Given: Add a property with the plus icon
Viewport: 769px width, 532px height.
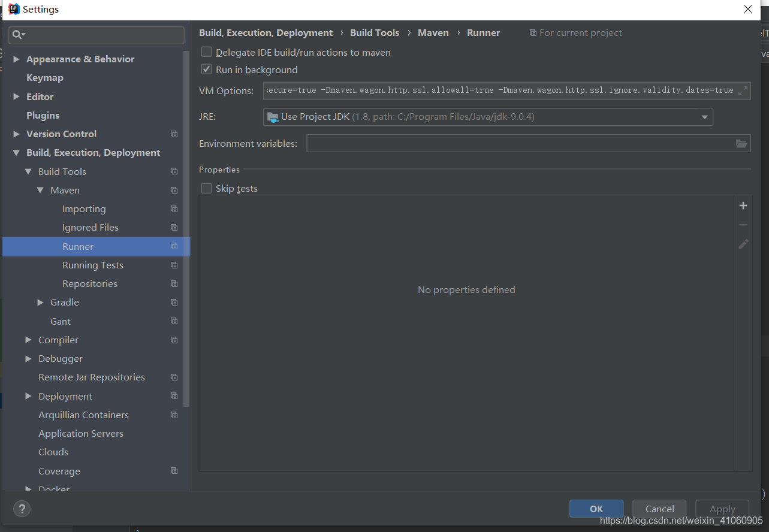Looking at the screenshot, I should coord(743,205).
